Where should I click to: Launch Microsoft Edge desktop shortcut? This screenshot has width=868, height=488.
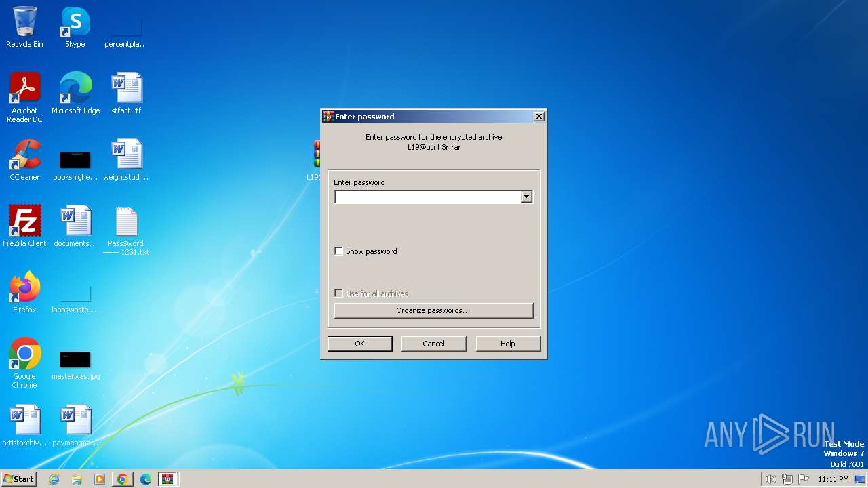75,94
